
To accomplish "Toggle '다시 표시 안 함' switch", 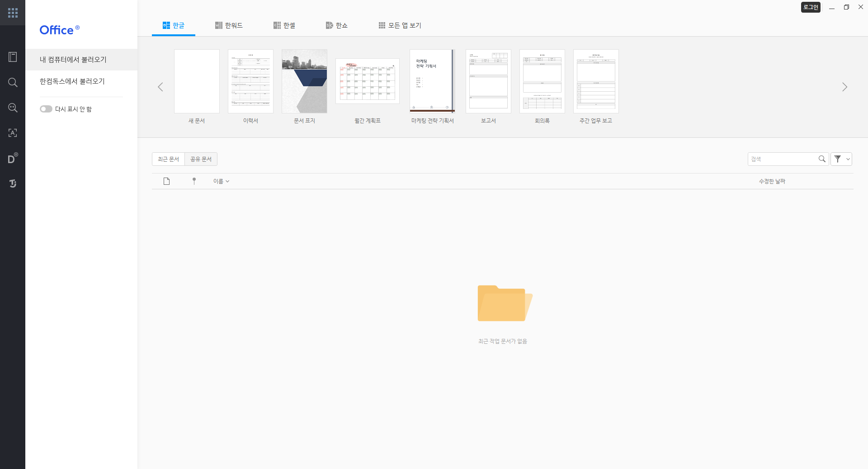I will click(x=46, y=109).
